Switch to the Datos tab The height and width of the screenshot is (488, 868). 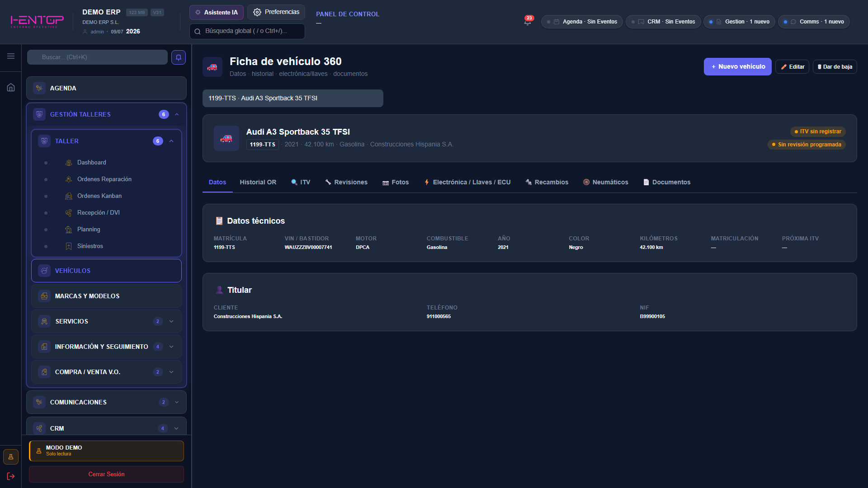(x=217, y=183)
